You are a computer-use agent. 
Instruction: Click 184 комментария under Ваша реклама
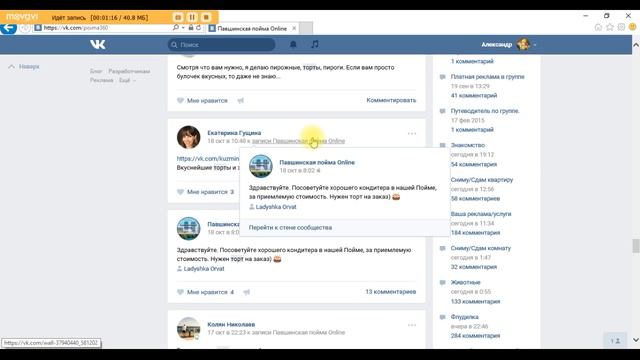[475, 233]
